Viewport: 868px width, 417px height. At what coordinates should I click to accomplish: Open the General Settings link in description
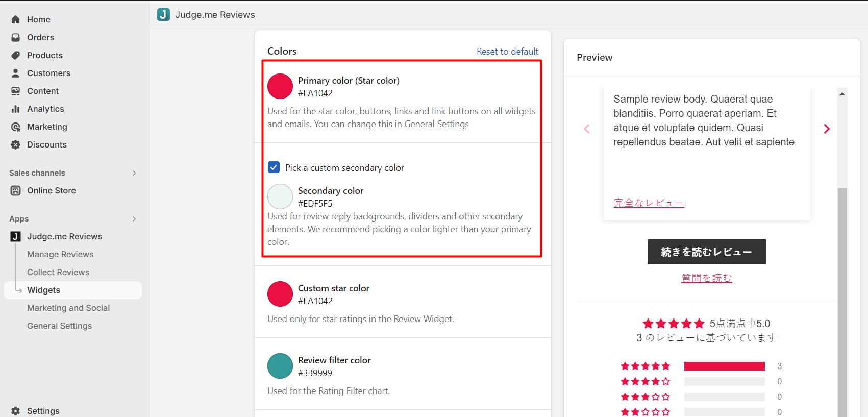pyautogui.click(x=436, y=124)
